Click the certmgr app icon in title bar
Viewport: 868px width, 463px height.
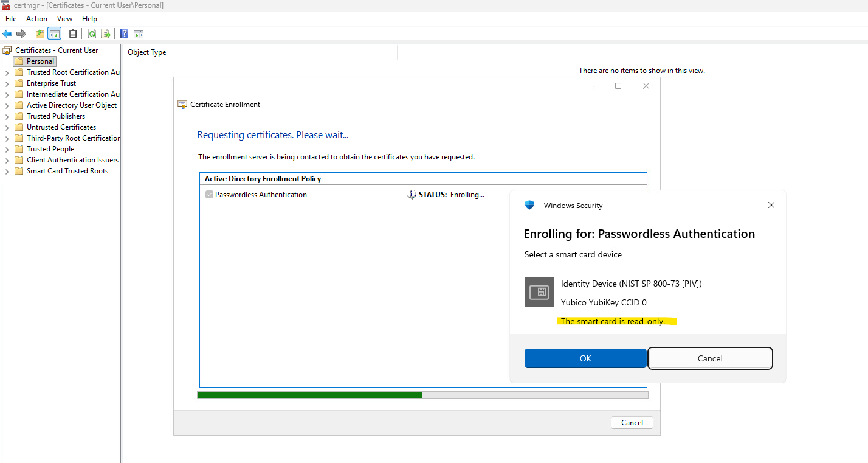[x=5, y=5]
